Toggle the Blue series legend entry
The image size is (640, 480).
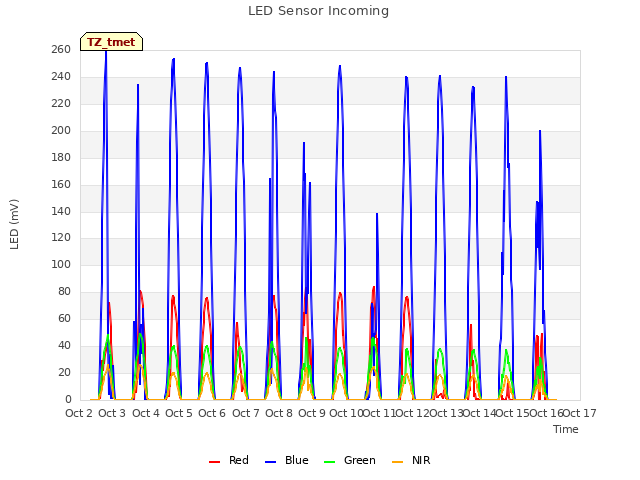click(287, 460)
